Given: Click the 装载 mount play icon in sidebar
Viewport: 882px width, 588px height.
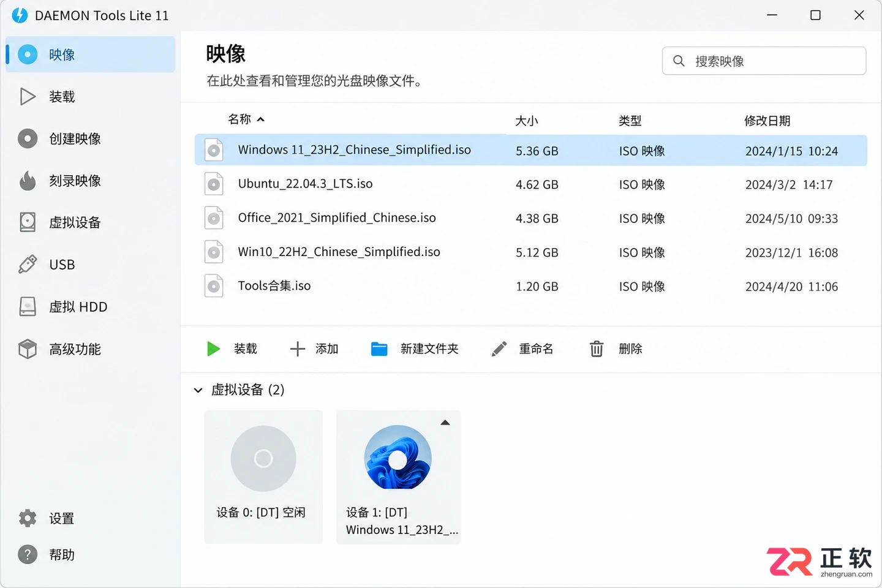Looking at the screenshot, I should click(x=28, y=97).
